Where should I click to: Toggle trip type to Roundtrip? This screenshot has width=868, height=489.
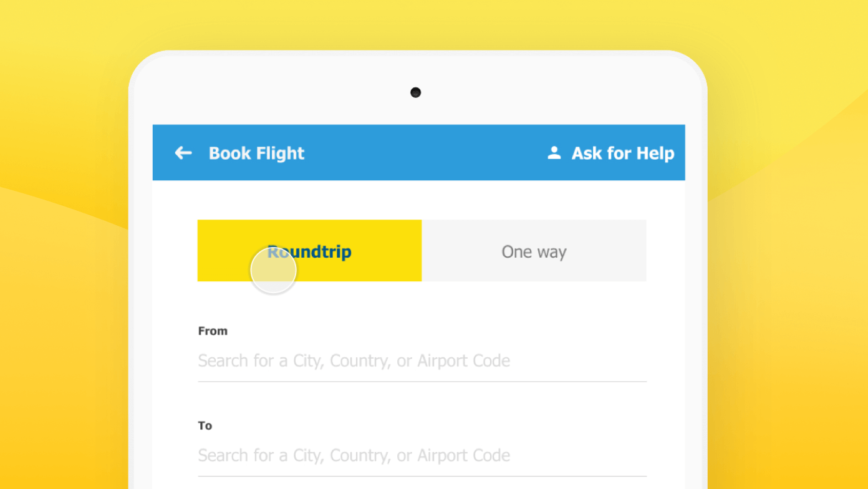309,251
